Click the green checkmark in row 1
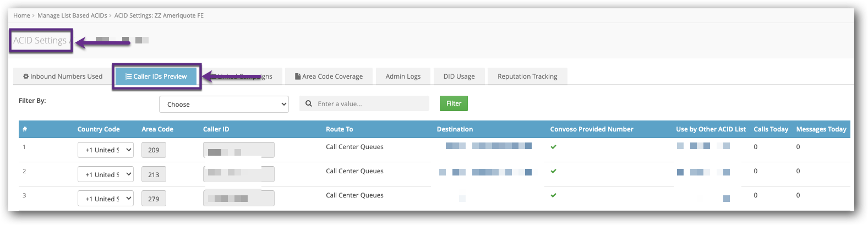The height and width of the screenshot is (225, 868). pos(553,147)
